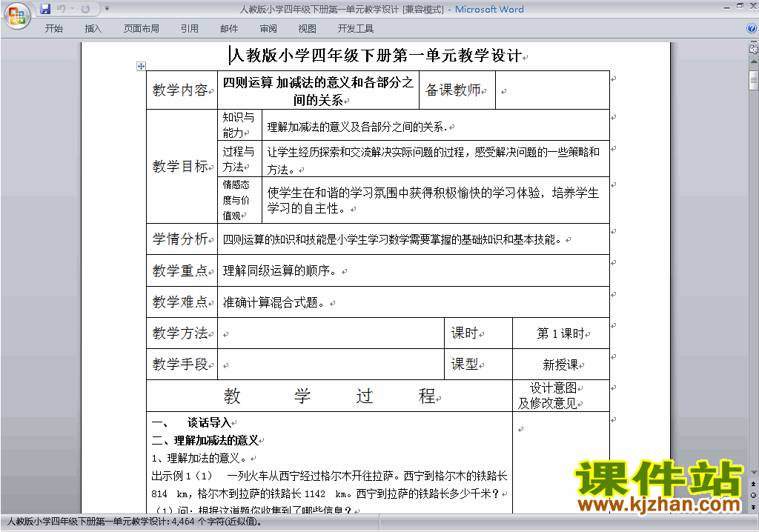Viewport: 759px width, 532px height.
Task: Click the 课时 cell
Action: tap(478, 333)
